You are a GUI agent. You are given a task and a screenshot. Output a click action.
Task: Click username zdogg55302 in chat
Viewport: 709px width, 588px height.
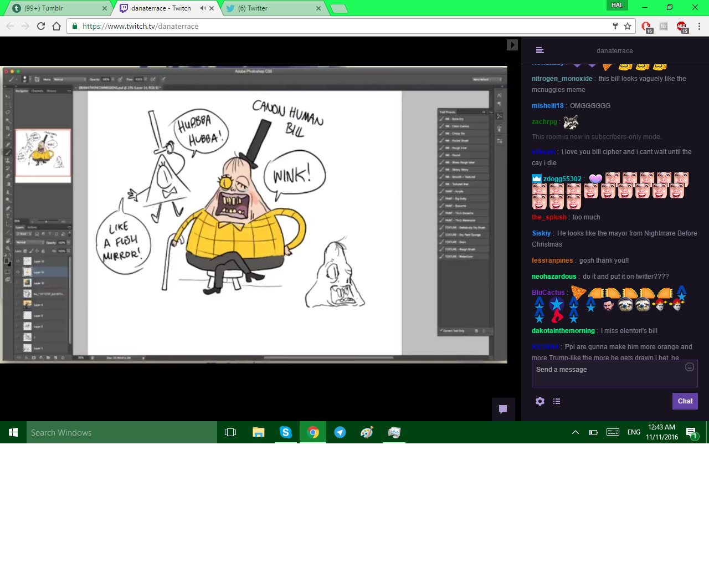coord(562,179)
